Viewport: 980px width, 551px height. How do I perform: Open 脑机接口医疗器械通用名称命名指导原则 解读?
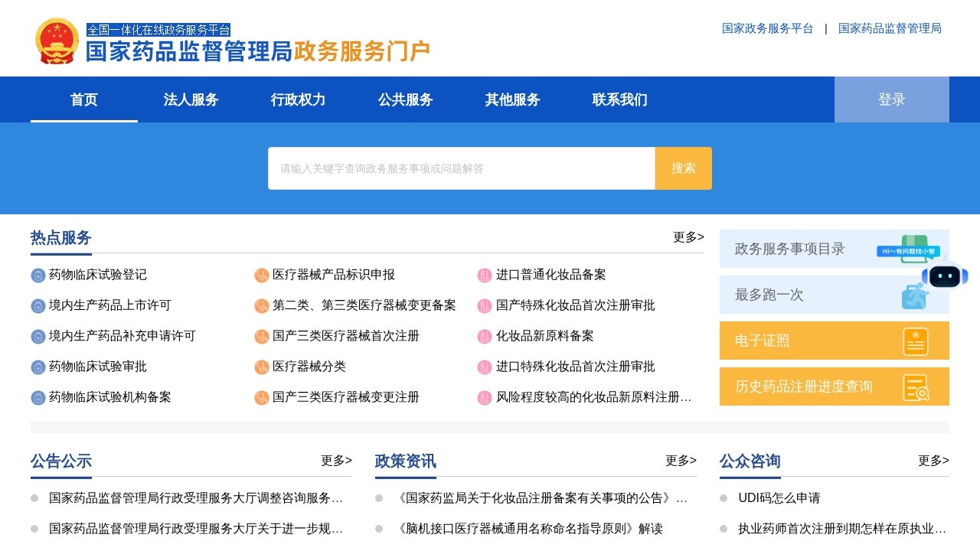[x=528, y=529]
